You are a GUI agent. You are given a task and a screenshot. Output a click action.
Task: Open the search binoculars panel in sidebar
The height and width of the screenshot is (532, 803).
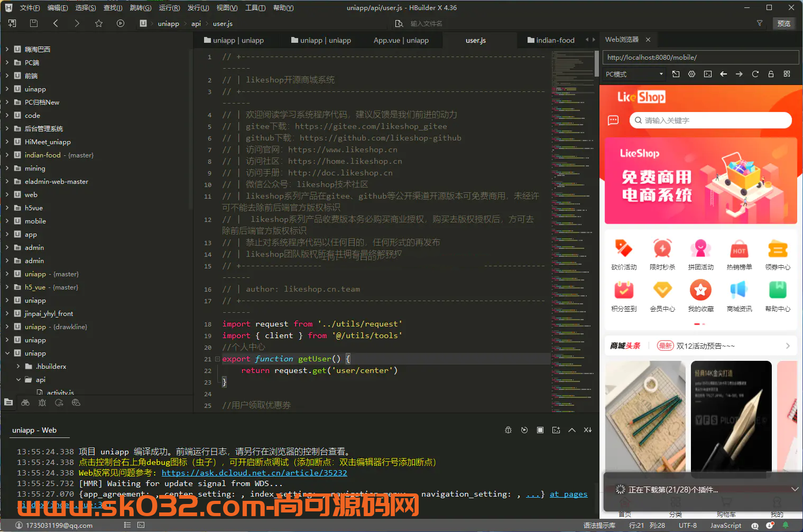click(x=25, y=403)
